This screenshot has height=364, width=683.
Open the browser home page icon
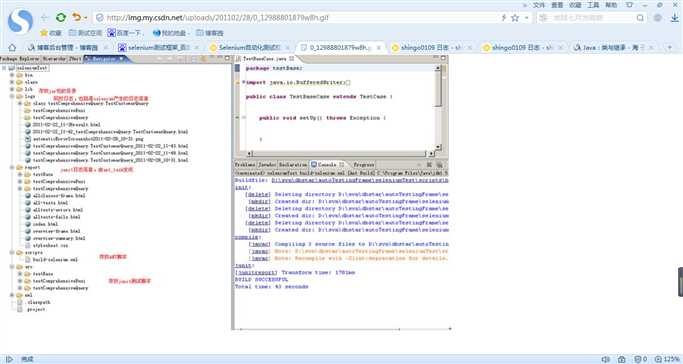12,47
